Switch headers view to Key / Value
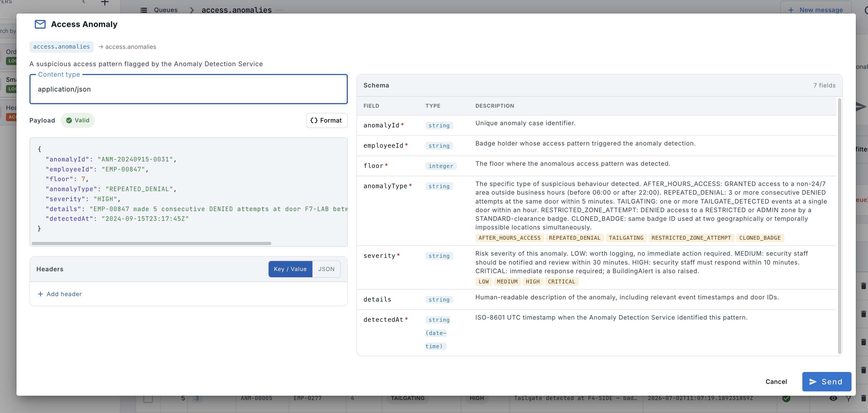This screenshot has height=413, width=868. pyautogui.click(x=290, y=269)
